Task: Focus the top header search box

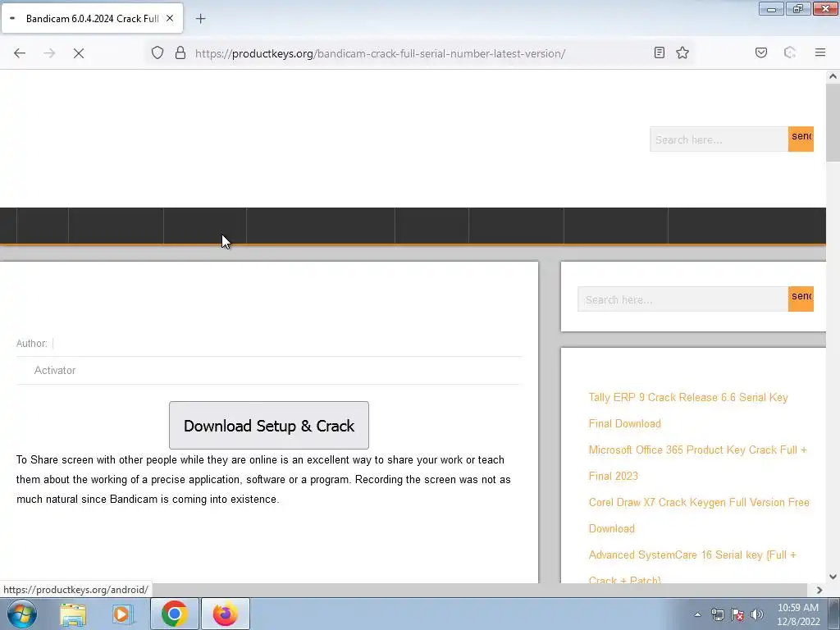Action: (719, 139)
